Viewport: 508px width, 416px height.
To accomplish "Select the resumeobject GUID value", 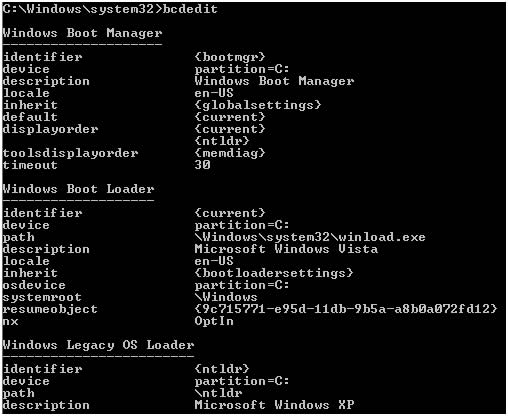I will pyautogui.click(x=346, y=309).
